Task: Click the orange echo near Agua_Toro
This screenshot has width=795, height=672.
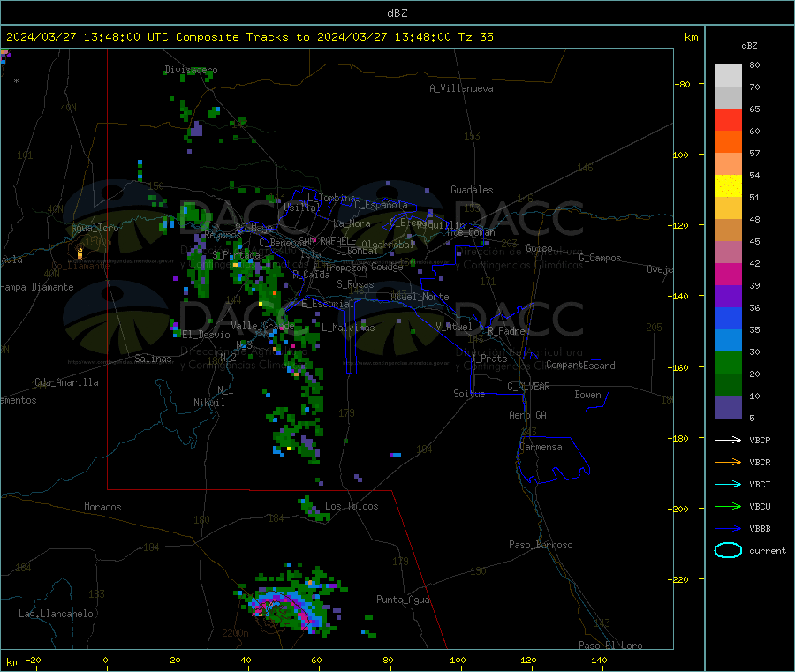Action: coord(79,252)
